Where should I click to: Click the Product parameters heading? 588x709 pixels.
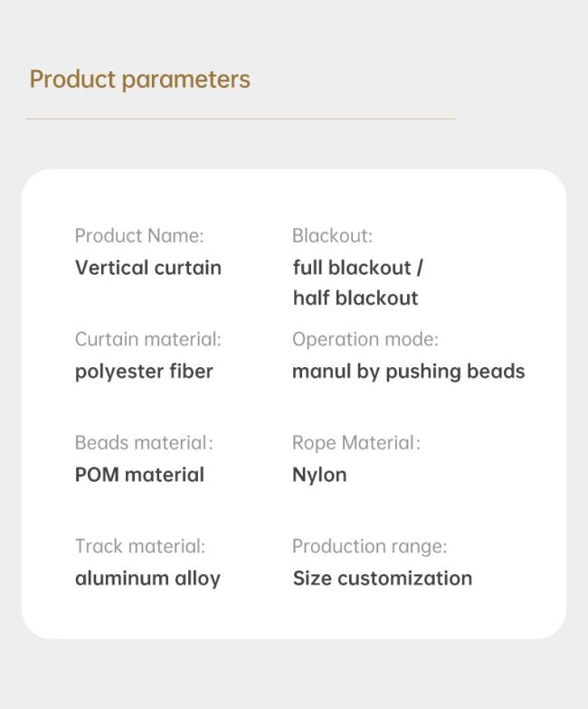139,80
